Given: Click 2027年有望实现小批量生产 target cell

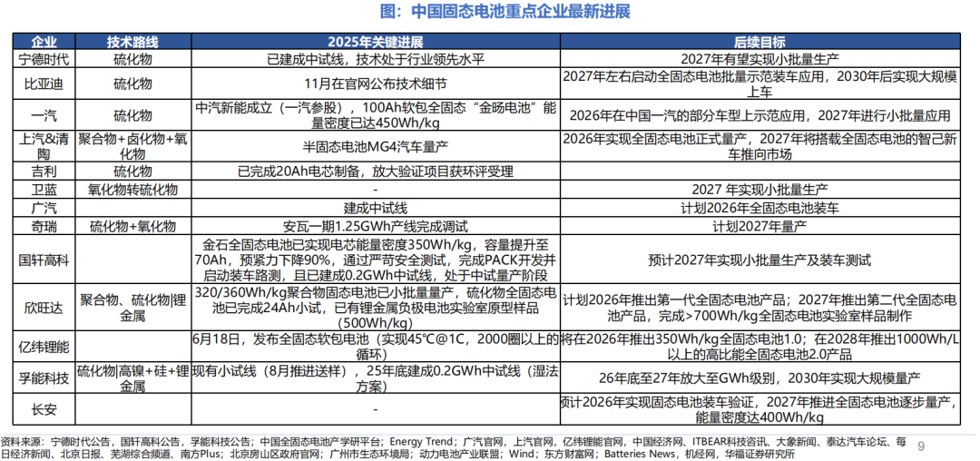Looking at the screenshot, I should [759, 59].
